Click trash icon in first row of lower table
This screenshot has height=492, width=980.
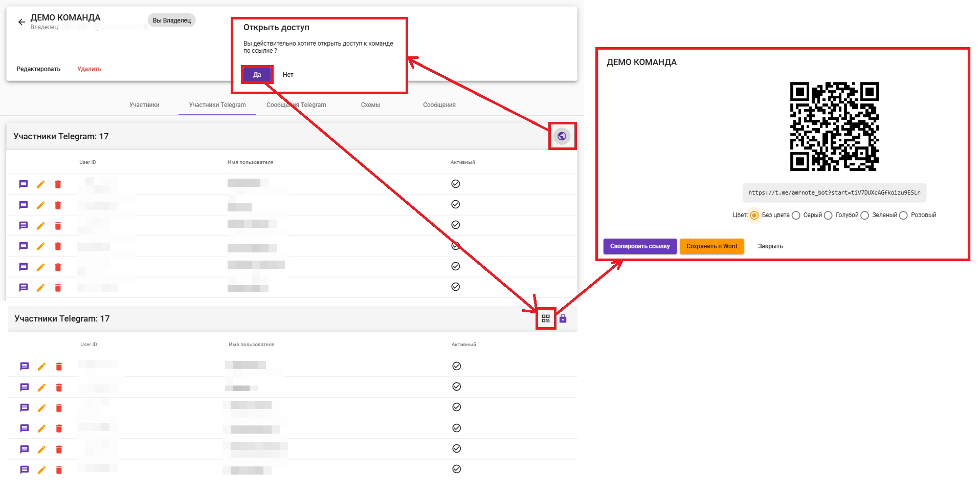tap(59, 367)
